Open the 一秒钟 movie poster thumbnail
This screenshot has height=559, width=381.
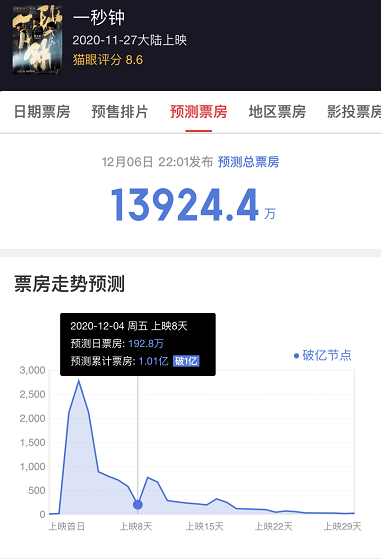click(x=37, y=39)
